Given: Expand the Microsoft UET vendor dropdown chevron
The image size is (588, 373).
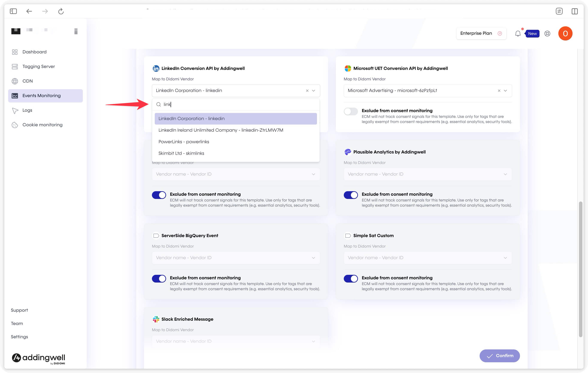Looking at the screenshot, I should point(505,91).
